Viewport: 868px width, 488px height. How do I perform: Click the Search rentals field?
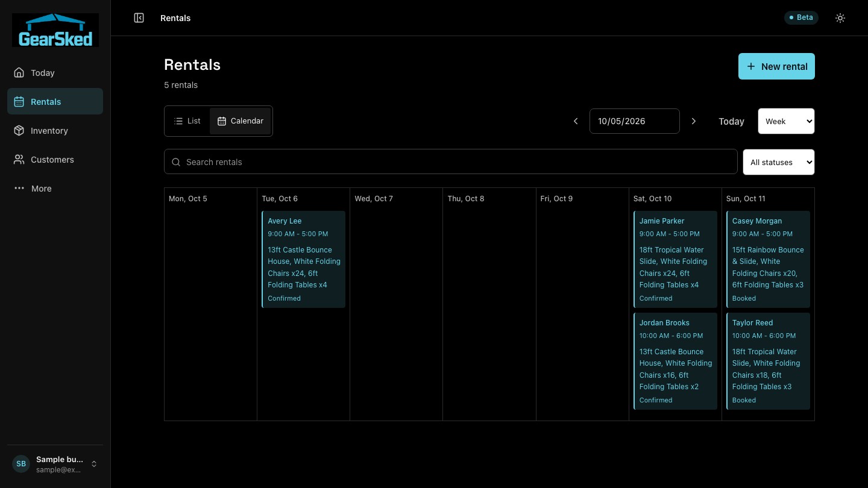coord(451,162)
